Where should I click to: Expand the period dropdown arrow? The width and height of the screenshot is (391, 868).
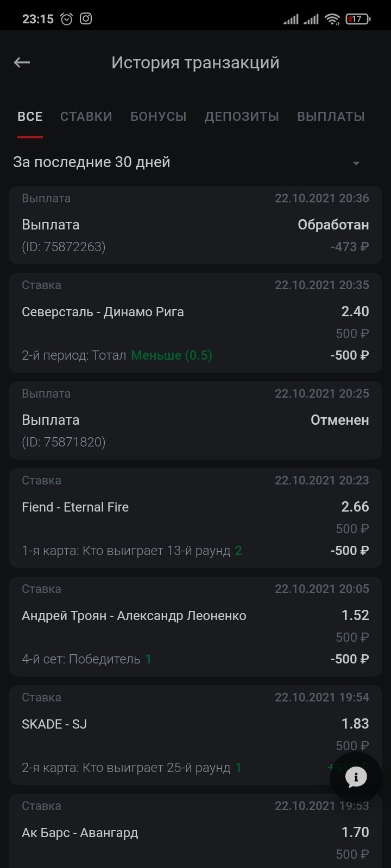pyautogui.click(x=356, y=163)
